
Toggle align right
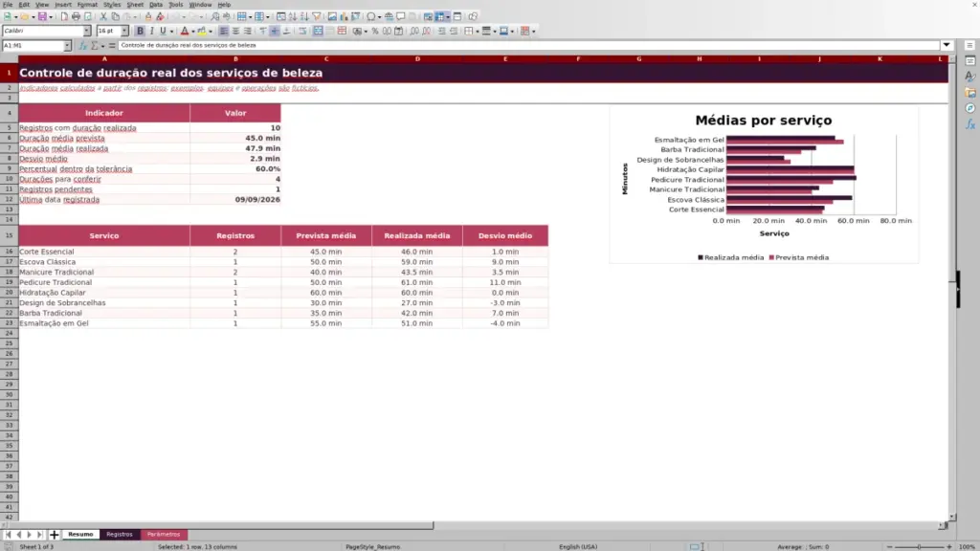click(248, 31)
